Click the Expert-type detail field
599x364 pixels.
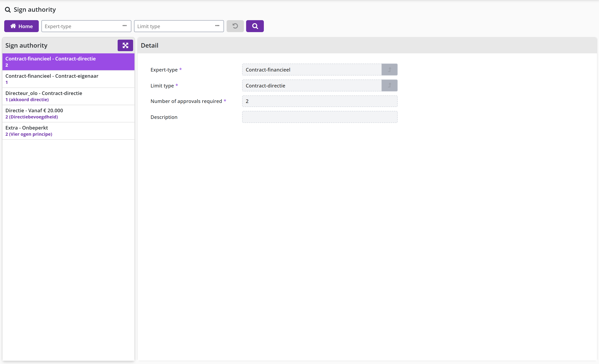(312, 70)
